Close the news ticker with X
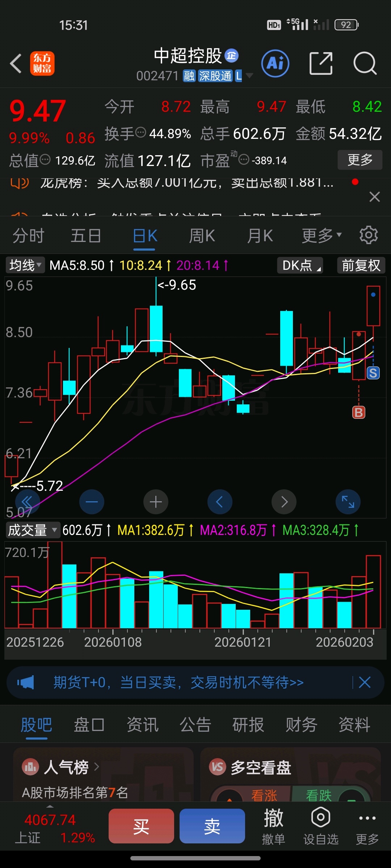391x868 pixels. point(374,197)
